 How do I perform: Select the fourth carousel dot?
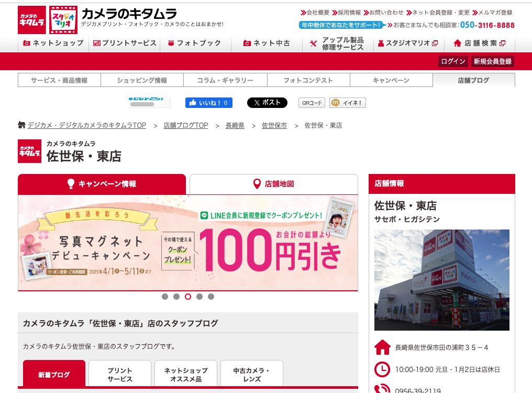(199, 297)
